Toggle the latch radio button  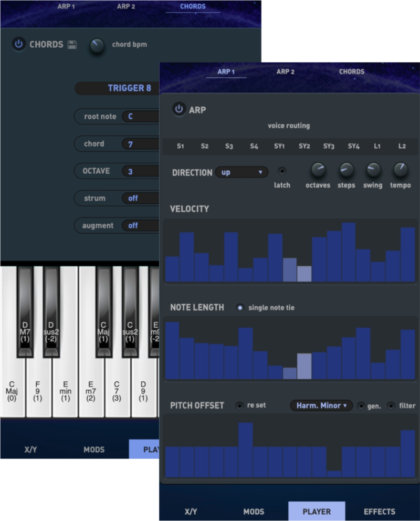point(282,171)
